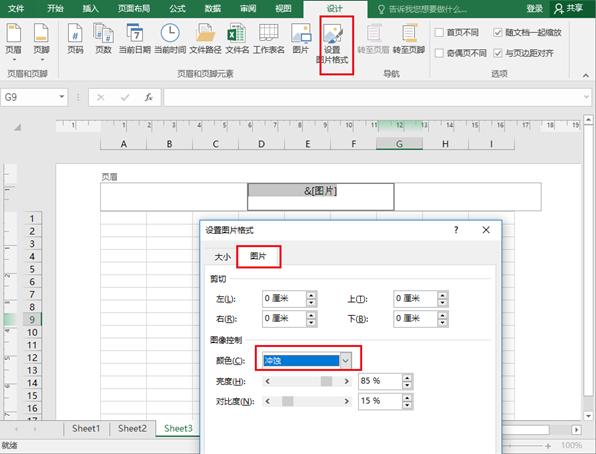Uncheck 随文档一起缩放 option
The height and width of the screenshot is (454, 596).
click(498, 32)
